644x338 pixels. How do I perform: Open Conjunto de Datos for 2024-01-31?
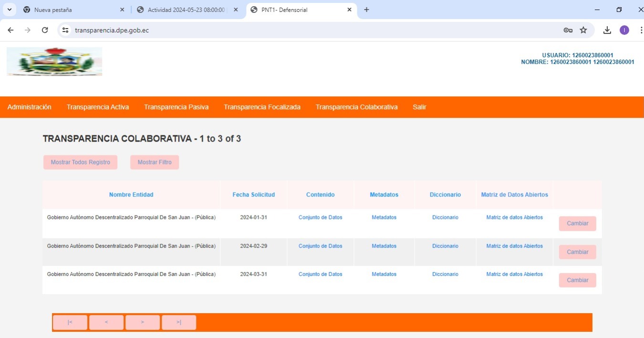point(320,217)
